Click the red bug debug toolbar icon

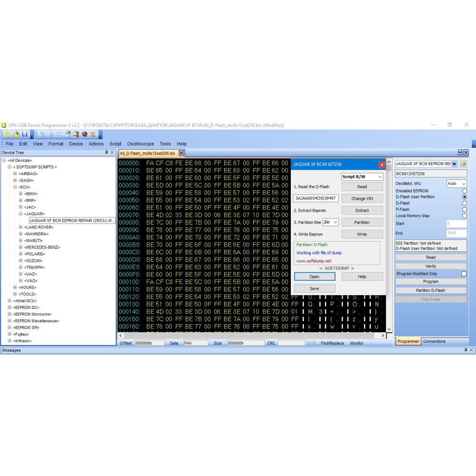(85, 134)
